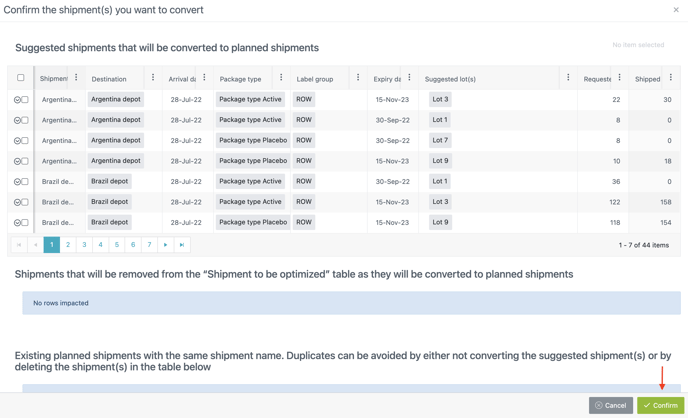This screenshot has width=688, height=418.
Task: Open the Suggested lot(s) column menu
Action: [x=568, y=78]
